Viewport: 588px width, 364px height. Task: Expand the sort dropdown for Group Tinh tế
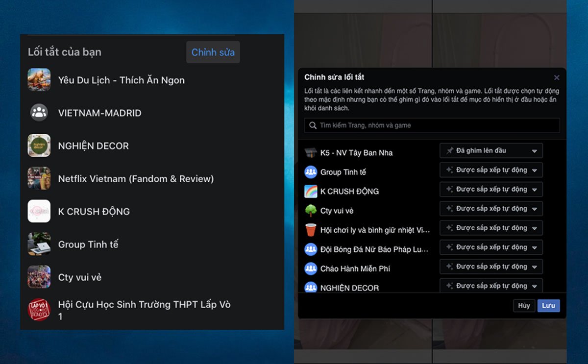coord(491,170)
